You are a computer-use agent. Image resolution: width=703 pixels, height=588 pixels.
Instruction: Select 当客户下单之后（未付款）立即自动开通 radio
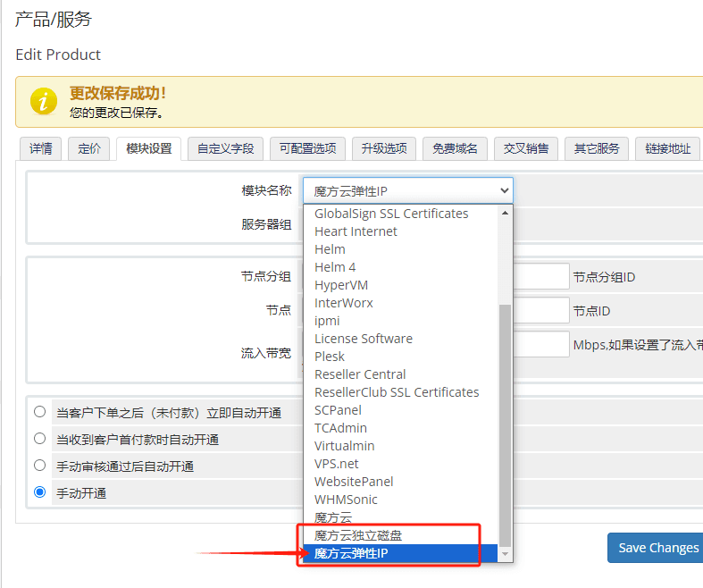pyautogui.click(x=40, y=412)
